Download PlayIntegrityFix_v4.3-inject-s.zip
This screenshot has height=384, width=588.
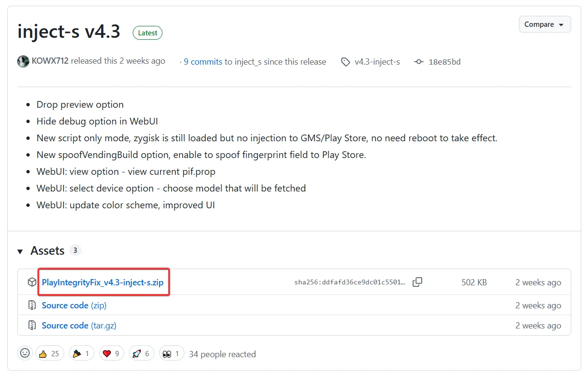[103, 282]
